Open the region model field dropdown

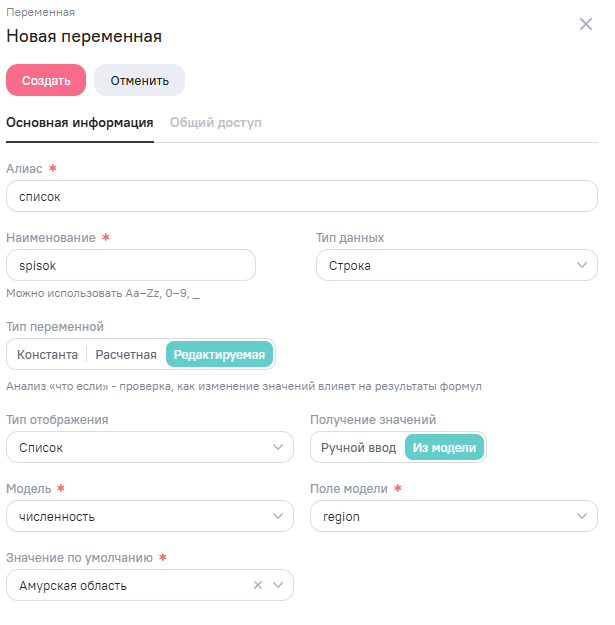tap(440, 516)
